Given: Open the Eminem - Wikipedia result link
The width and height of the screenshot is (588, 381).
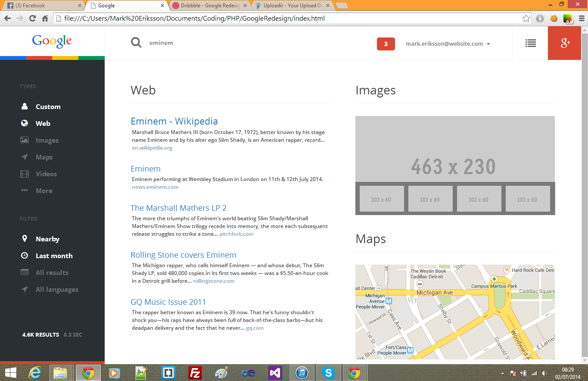Looking at the screenshot, I should tap(174, 121).
